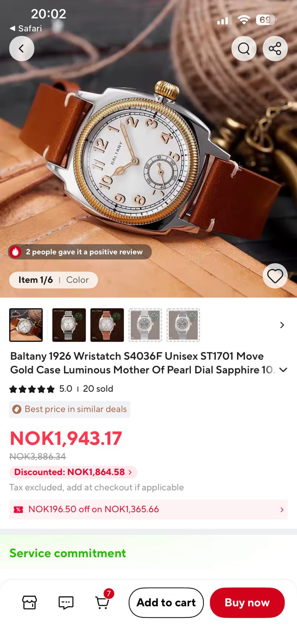Tap the share icon
Viewport: 297px width, 644px height.
tap(275, 49)
